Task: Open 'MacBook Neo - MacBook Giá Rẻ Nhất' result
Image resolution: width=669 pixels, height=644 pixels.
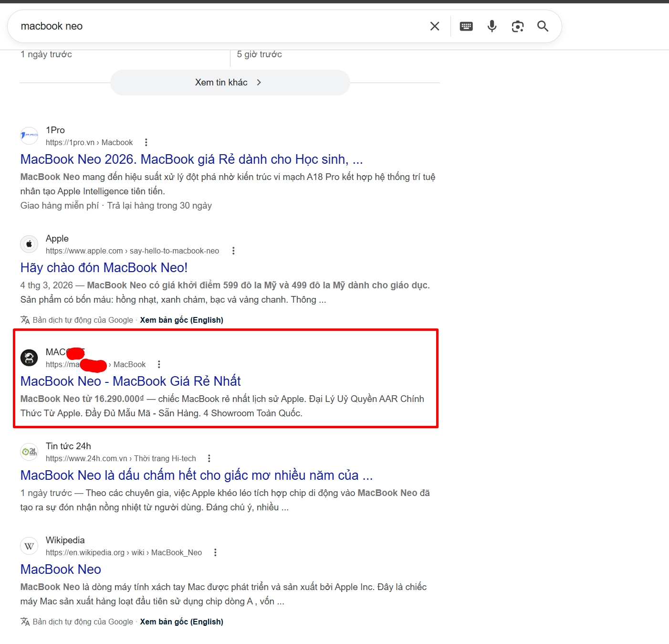Action: pos(130,381)
